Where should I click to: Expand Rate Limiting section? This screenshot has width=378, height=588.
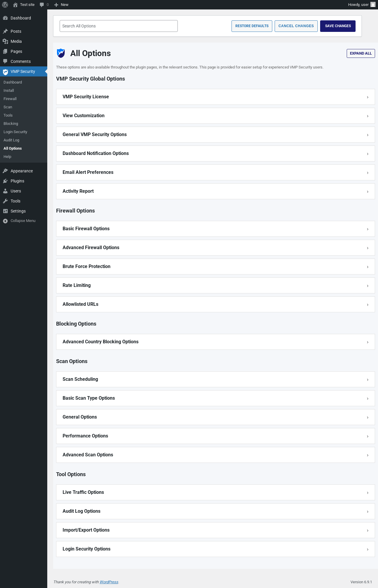click(216, 285)
